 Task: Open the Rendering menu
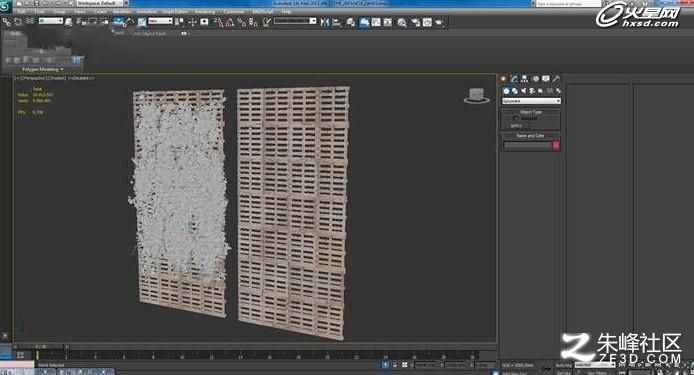pos(204,12)
